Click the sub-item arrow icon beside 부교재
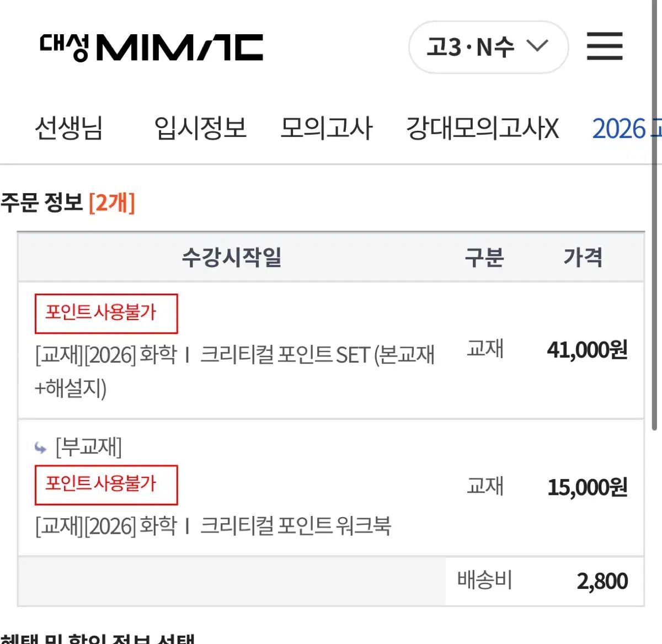This screenshot has height=644, width=662. coord(40,447)
